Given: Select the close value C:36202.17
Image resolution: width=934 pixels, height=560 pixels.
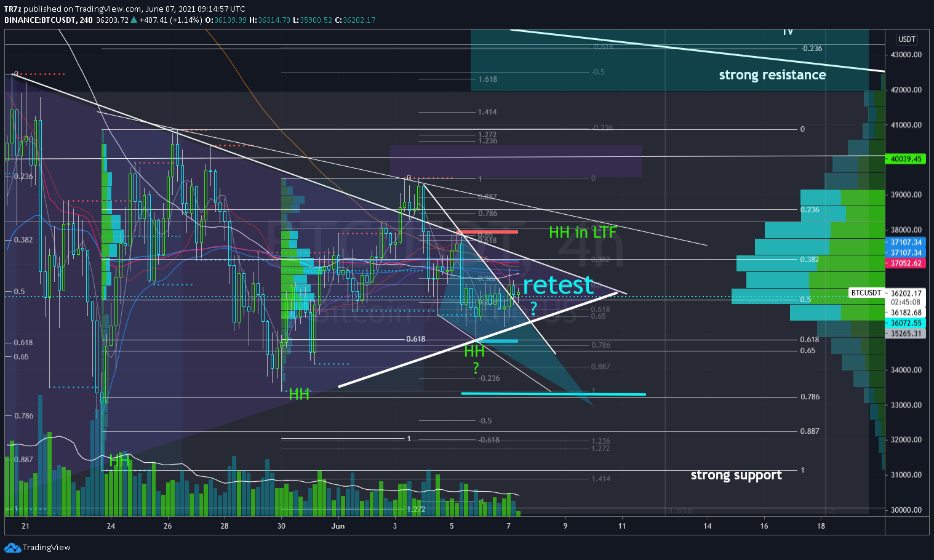Looking at the screenshot, I should 355,20.
